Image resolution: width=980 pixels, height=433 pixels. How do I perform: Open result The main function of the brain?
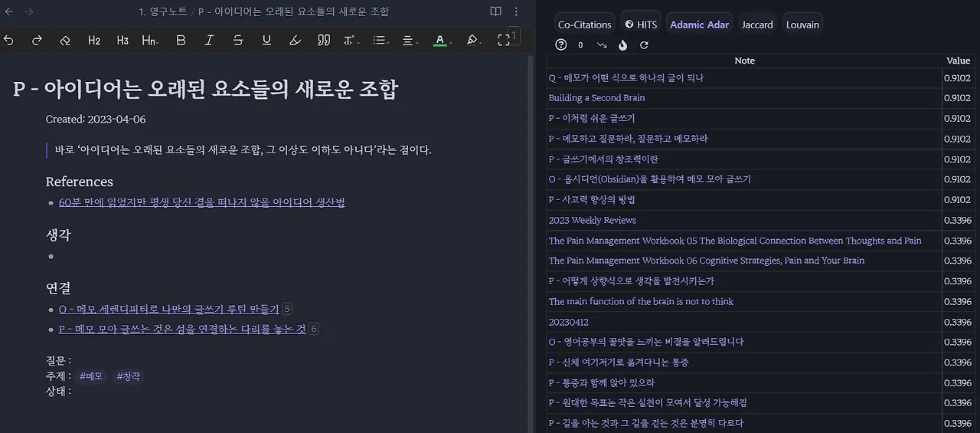click(x=641, y=301)
